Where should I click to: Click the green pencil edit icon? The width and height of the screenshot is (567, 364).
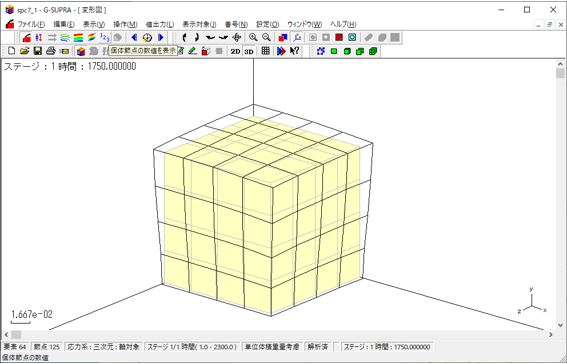click(193, 51)
